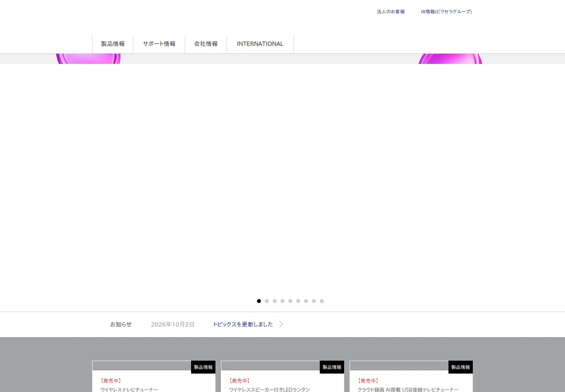Select the third carousel dot
Viewport: 565px width, 392px height.
tap(275, 301)
